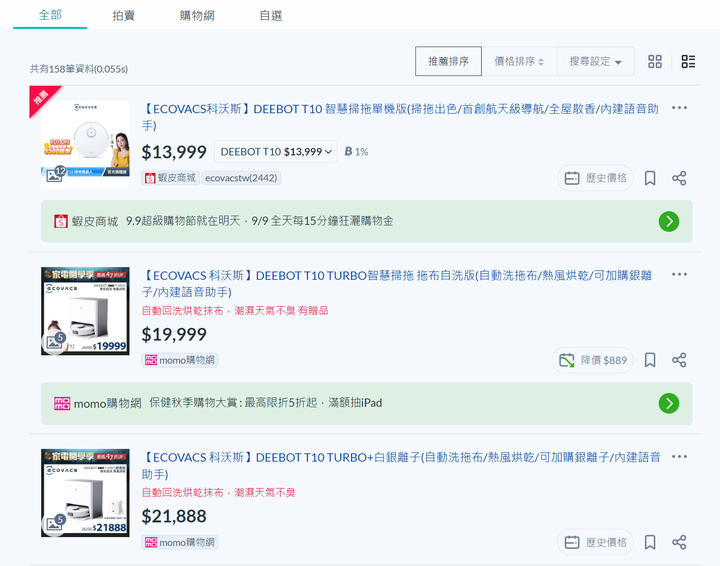Click 保健秋季購物大賞 promo banner text

point(265,403)
